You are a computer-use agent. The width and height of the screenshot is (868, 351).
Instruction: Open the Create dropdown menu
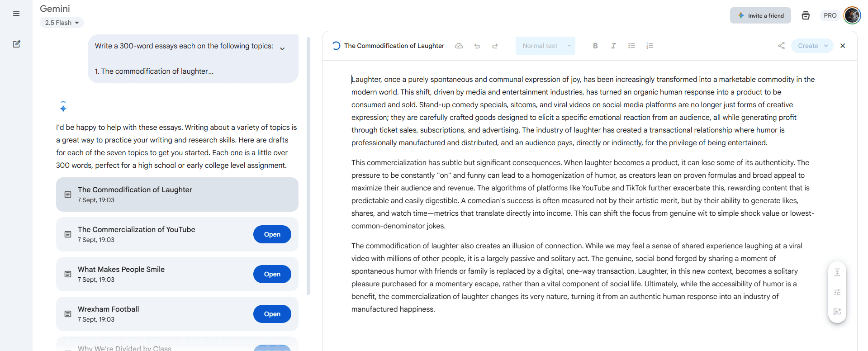pyautogui.click(x=812, y=46)
